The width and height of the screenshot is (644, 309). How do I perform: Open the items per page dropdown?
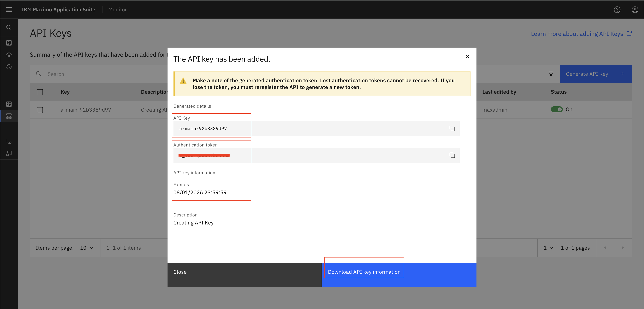pos(86,248)
